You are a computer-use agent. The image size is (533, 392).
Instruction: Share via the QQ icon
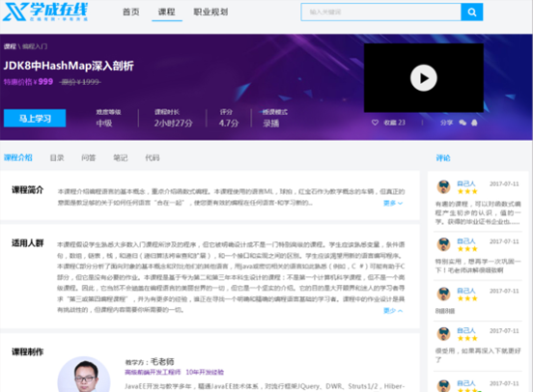474,123
